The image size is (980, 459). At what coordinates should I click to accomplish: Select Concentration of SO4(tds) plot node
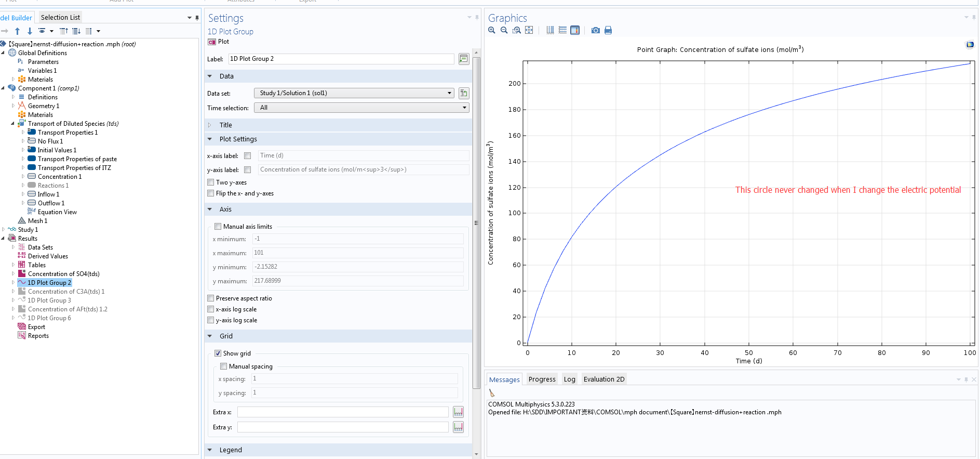click(x=63, y=274)
